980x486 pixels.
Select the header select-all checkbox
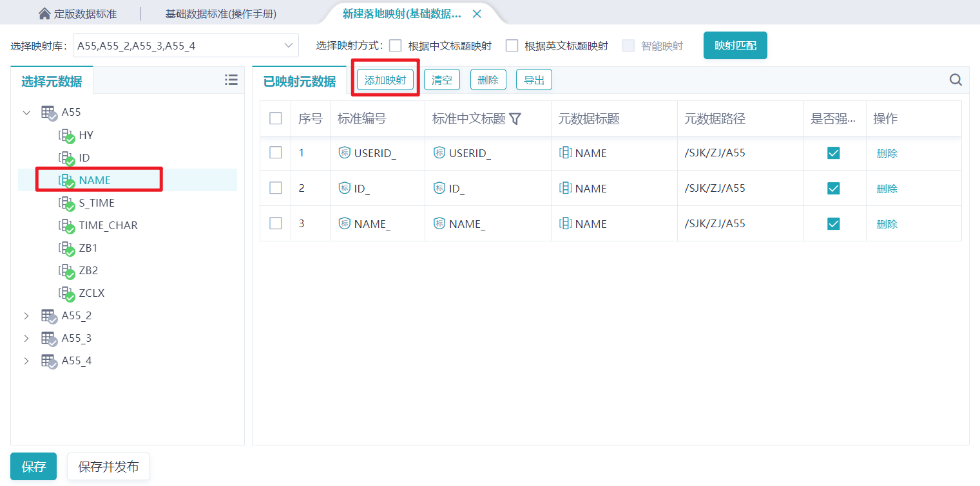click(x=276, y=118)
